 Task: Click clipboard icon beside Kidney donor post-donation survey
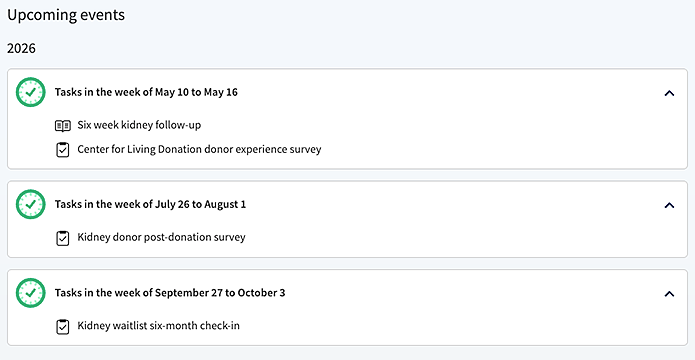tap(62, 238)
